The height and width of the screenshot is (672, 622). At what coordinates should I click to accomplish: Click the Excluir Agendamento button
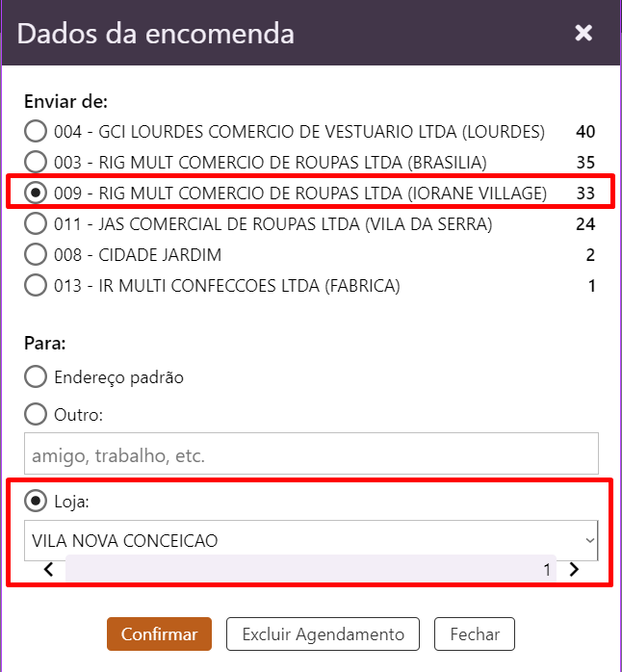[323, 634]
